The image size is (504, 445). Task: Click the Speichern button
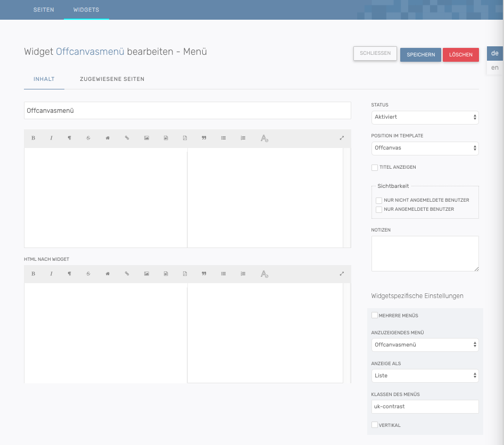[420, 55]
